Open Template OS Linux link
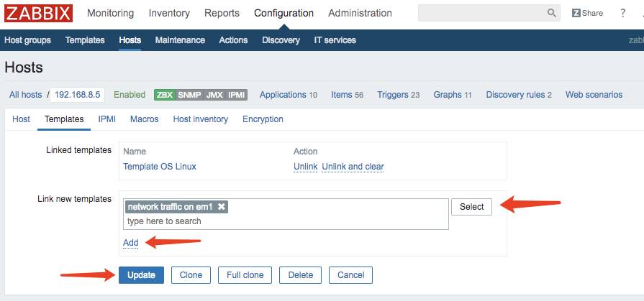Screen dimensions: 644x301 [160, 167]
